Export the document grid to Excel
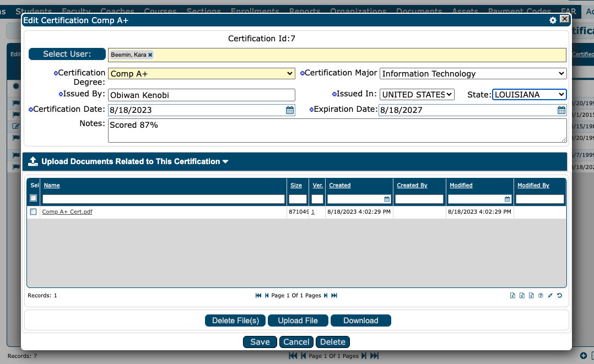Viewport: 594px width, 364px height. [512, 295]
